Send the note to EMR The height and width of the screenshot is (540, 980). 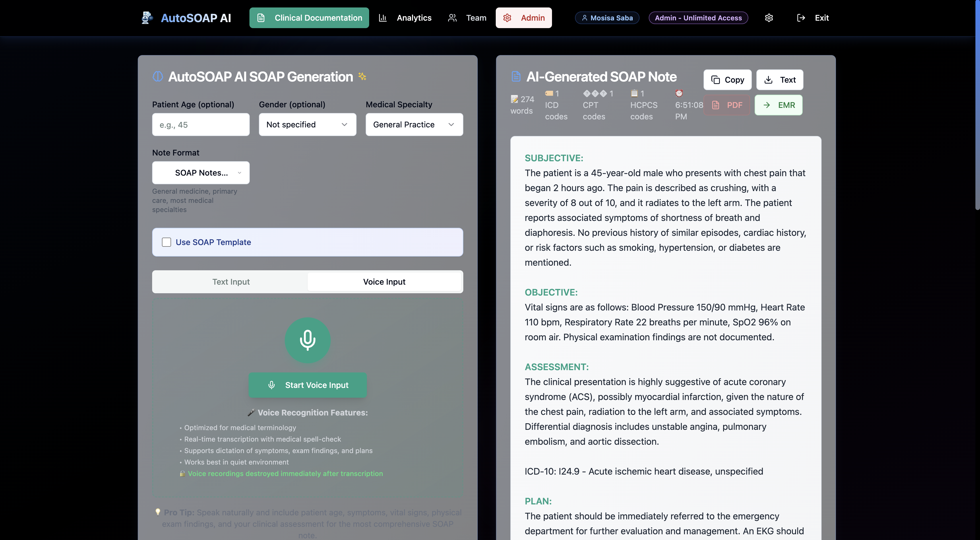(x=778, y=105)
